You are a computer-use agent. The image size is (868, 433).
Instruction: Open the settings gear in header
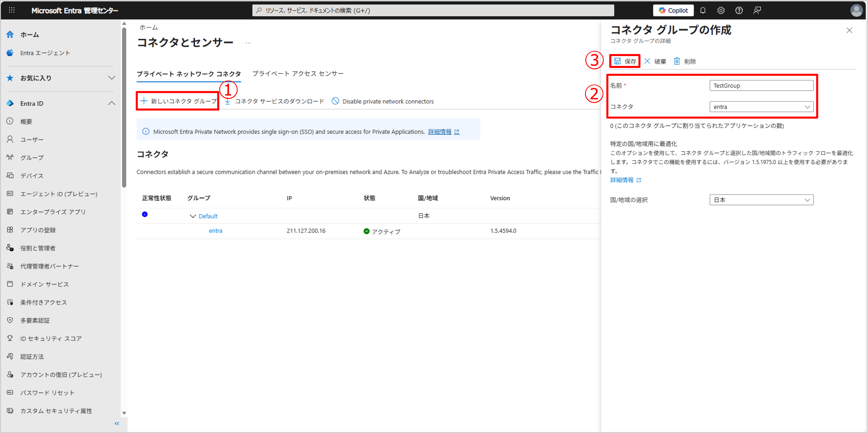click(x=721, y=11)
